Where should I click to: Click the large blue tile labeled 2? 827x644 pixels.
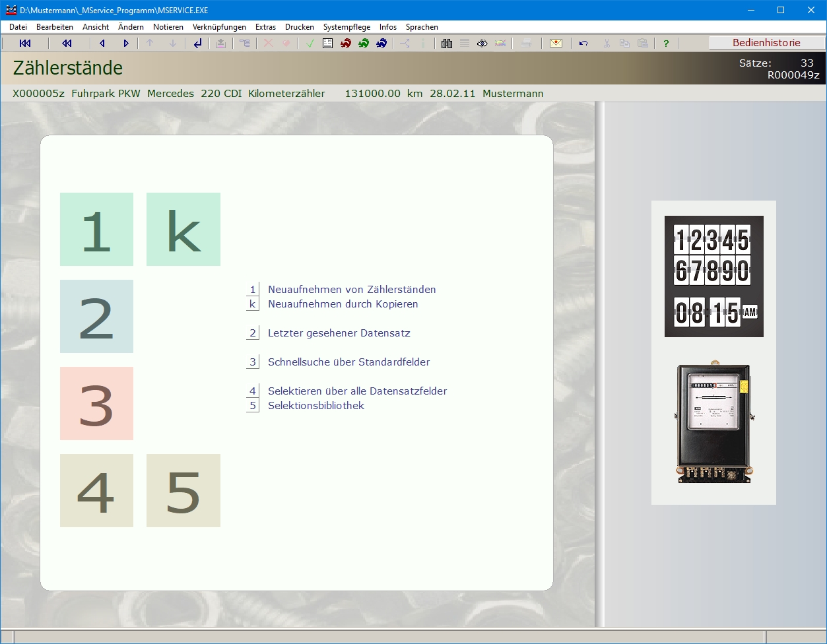(96, 317)
